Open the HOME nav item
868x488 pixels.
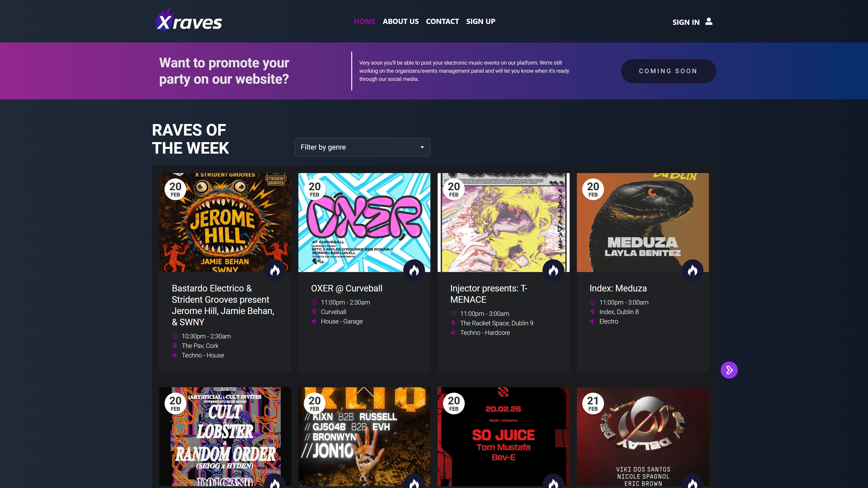click(365, 21)
